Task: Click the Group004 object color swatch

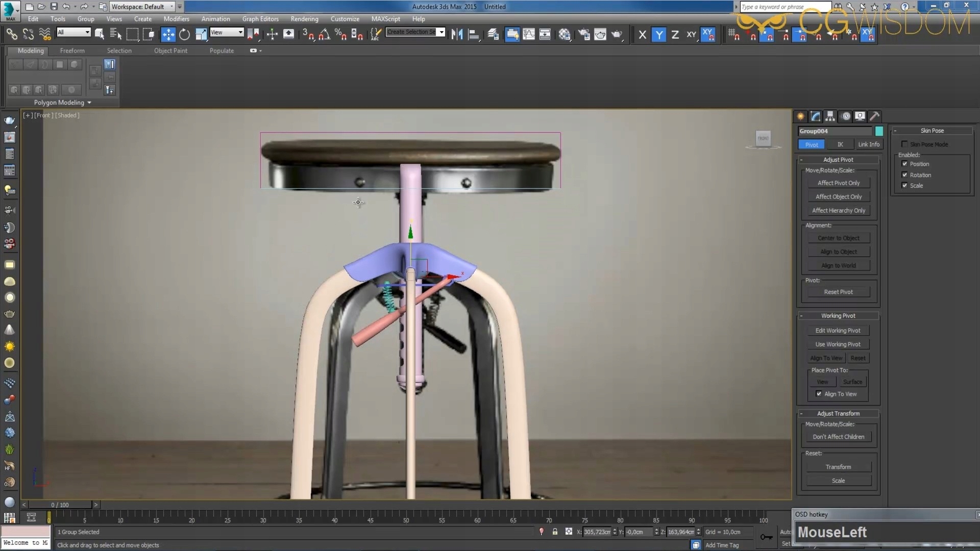Action: coord(879,131)
